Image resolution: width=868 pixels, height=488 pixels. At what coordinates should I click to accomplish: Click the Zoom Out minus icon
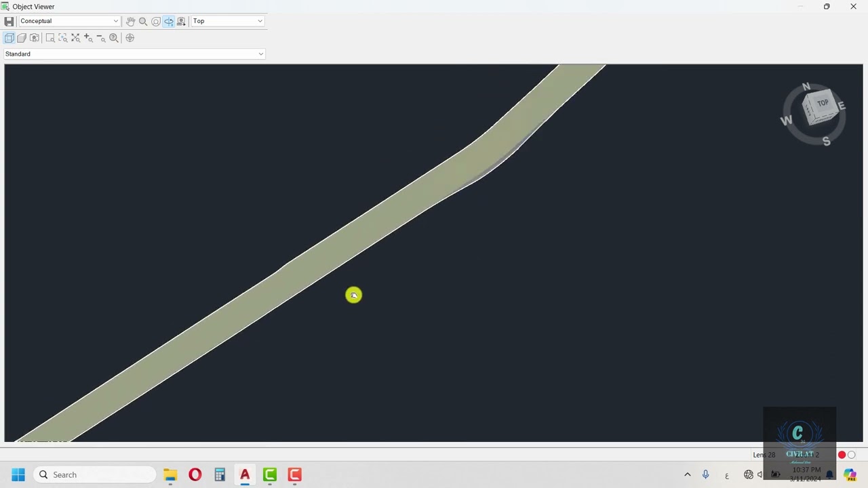pyautogui.click(x=101, y=38)
